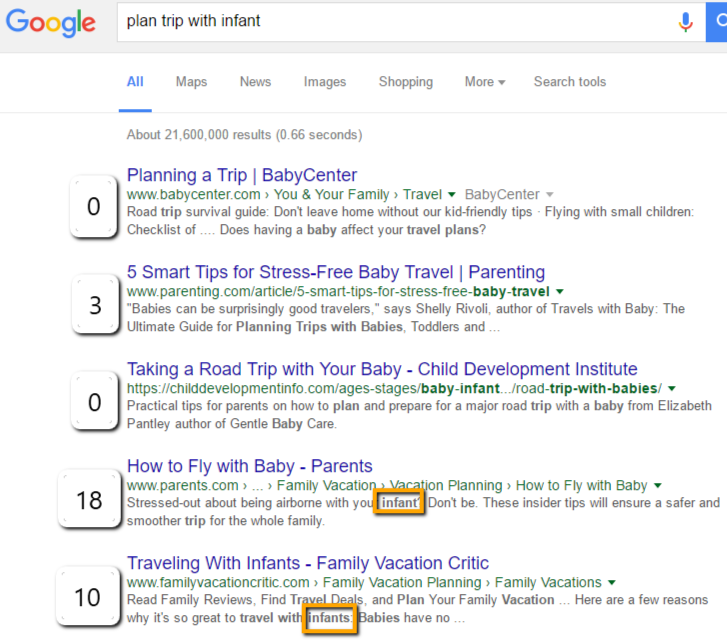727x642 pixels.
Task: Click the Google logo
Action: tap(50, 22)
